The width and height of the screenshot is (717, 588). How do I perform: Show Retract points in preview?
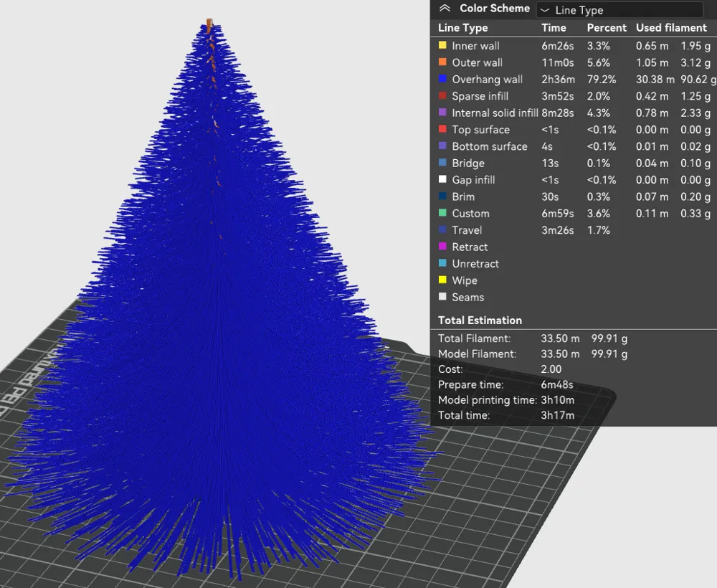[469, 247]
